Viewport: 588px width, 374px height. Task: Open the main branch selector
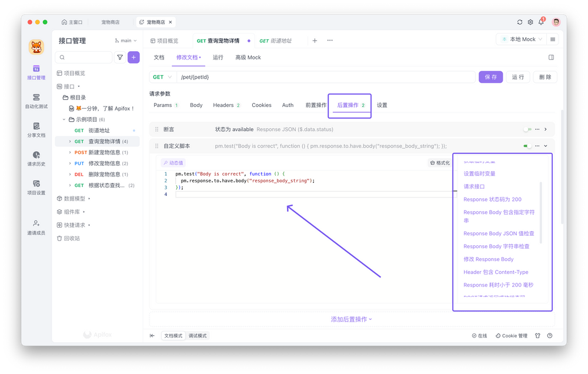[126, 41]
